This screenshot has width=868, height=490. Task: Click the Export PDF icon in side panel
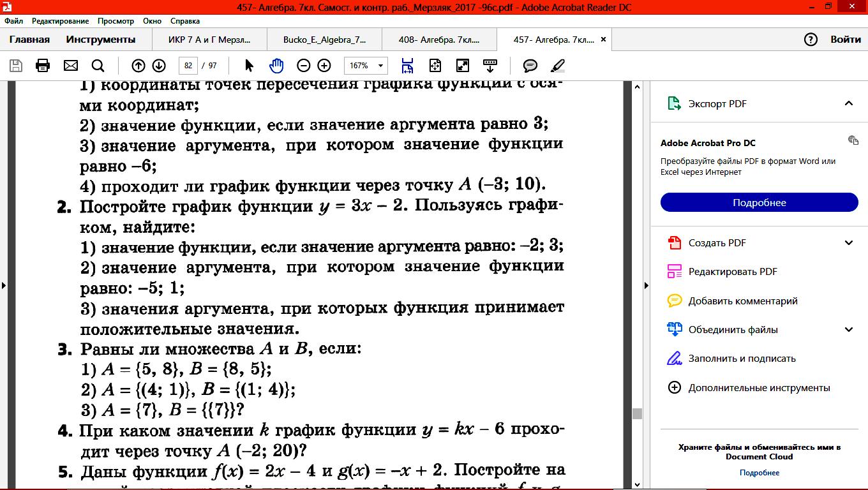[674, 103]
